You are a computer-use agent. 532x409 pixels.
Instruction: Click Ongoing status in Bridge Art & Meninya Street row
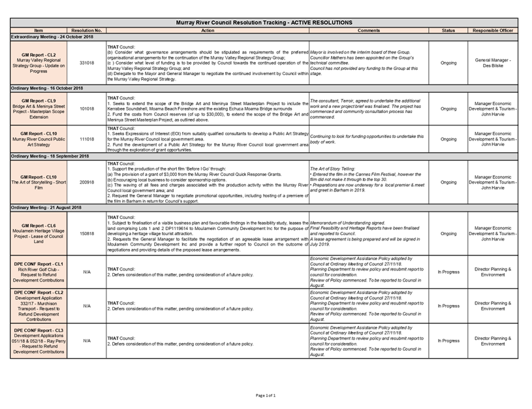pos(448,108)
